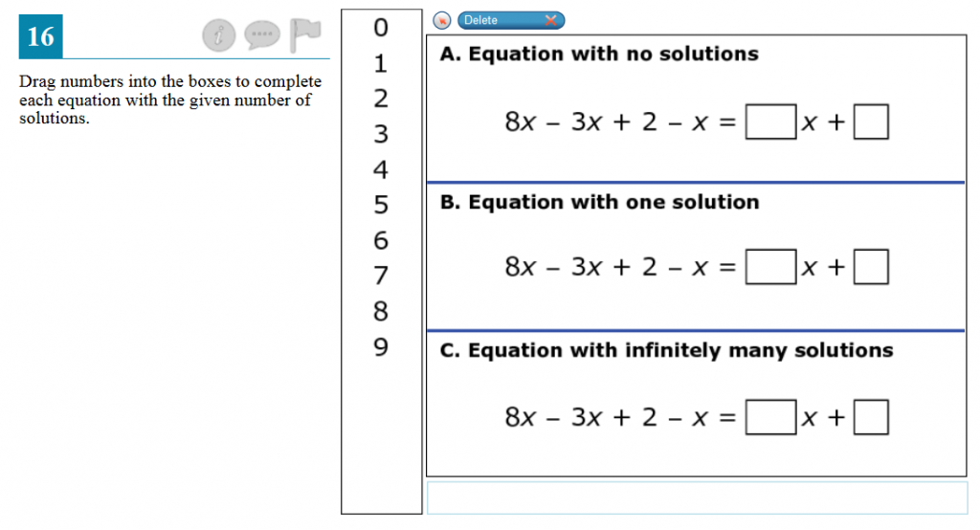
Task: Focus the x coefficient box in equation C
Action: point(770,417)
